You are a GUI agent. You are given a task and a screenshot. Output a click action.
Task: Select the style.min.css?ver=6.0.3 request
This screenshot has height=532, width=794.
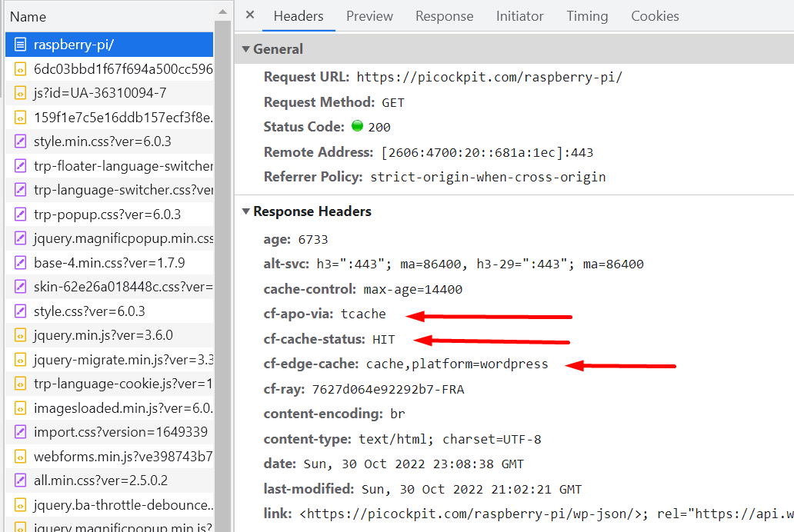[109, 141]
